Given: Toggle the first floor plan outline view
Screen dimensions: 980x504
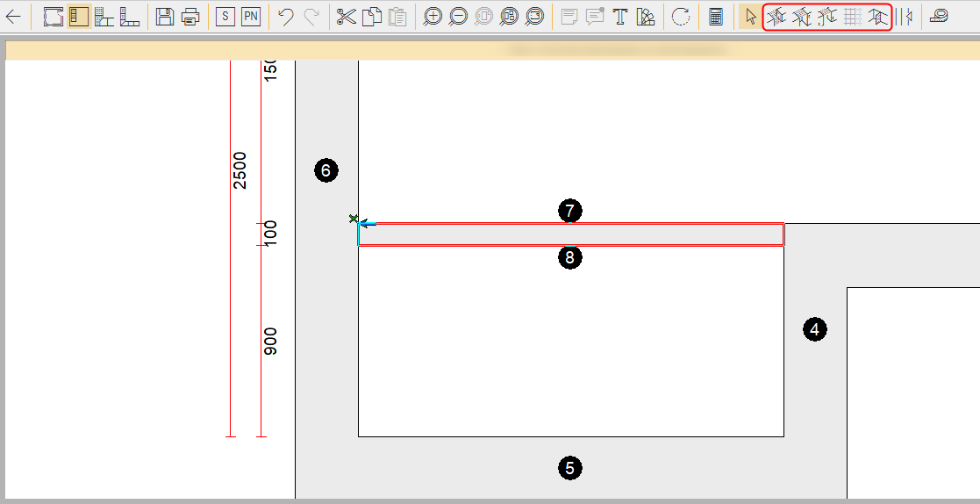Looking at the screenshot, I should tap(54, 17).
